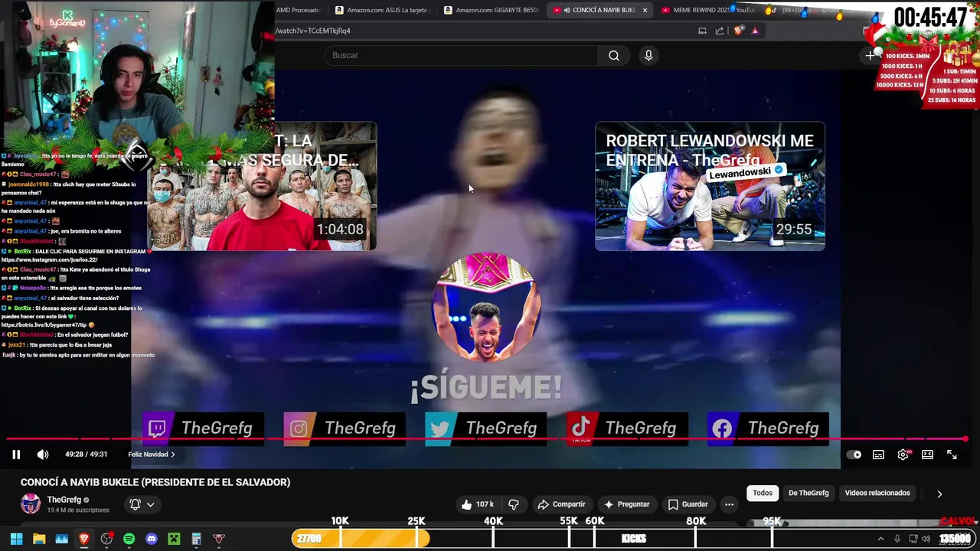
Task: Pause the YouTube video
Action: pos(16,455)
